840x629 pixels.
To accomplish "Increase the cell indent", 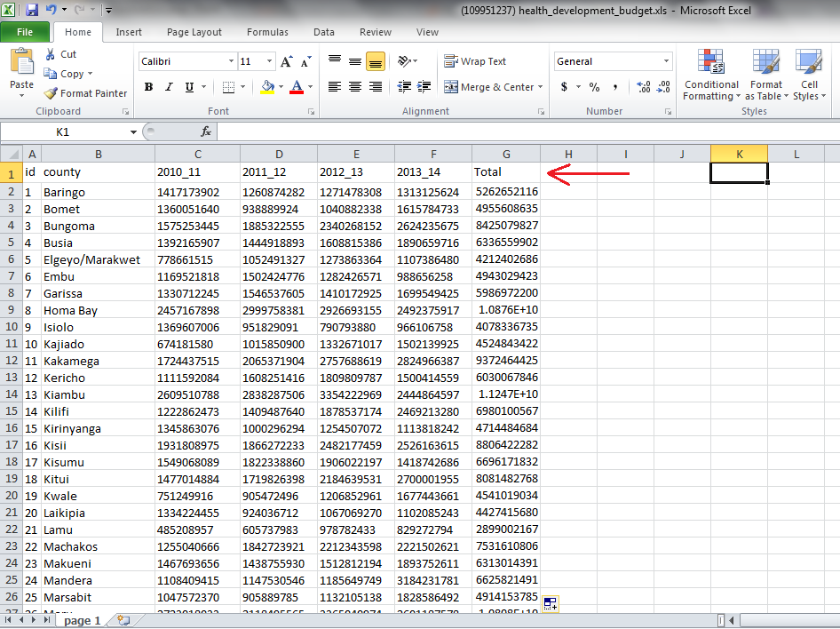I will pos(424,87).
